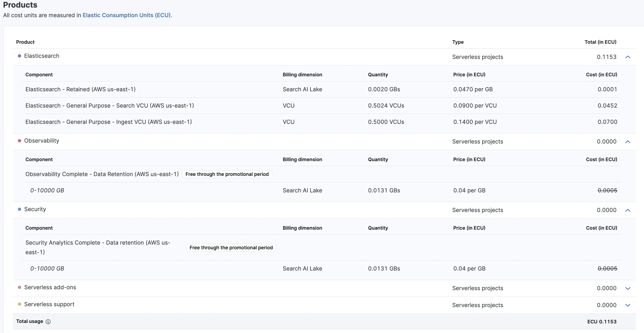Image resolution: width=644 pixels, height=333 pixels.
Task: Click the 0.5024 VCUs quantity
Action: (386, 106)
